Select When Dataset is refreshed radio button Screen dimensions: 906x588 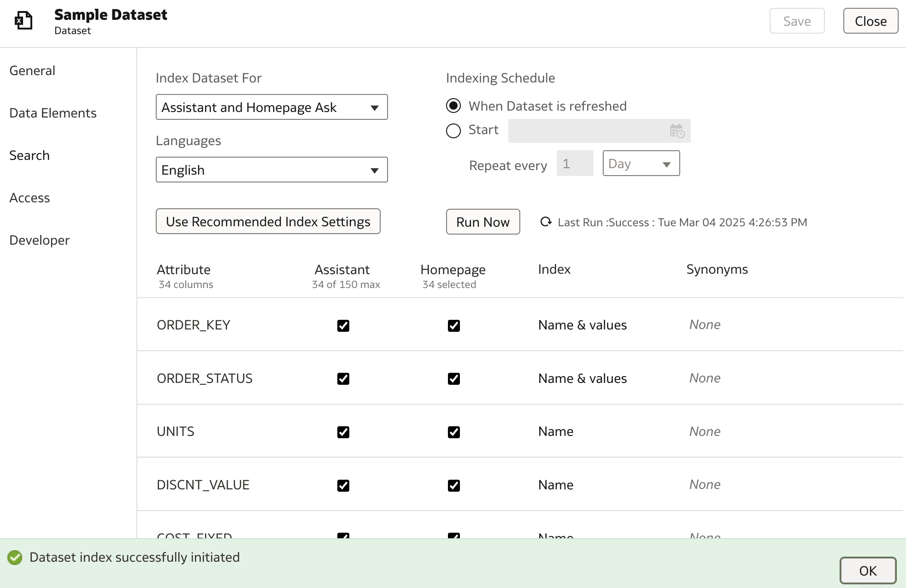453,106
